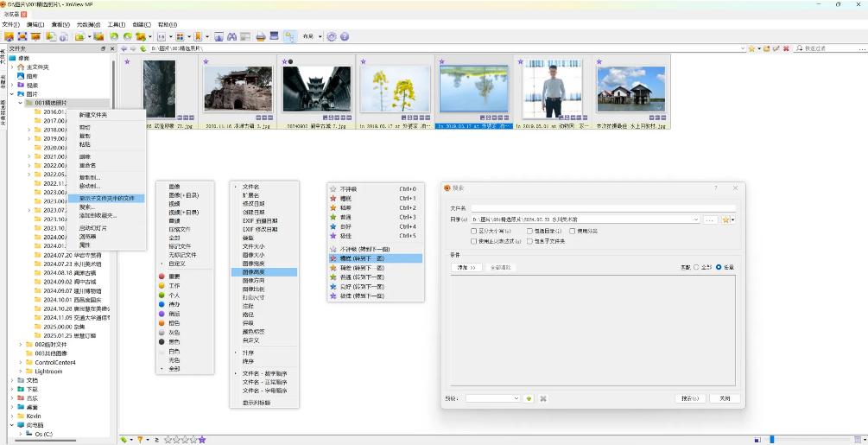The image size is (868, 445).
Task: Select the 全部 match radio button
Action: point(696,267)
